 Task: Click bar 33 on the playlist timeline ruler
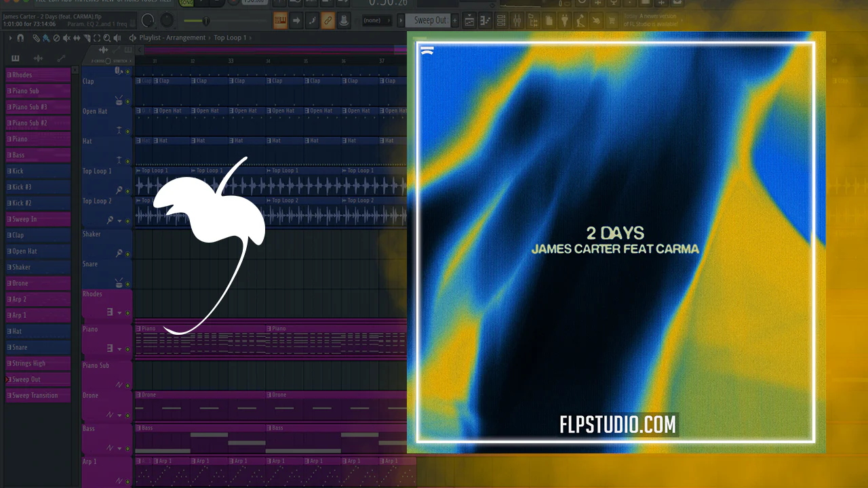point(231,61)
